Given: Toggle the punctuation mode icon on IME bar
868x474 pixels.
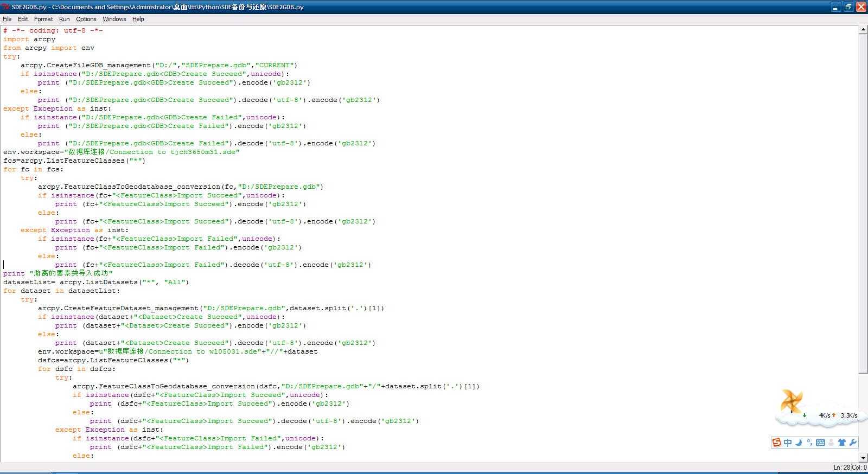Looking at the screenshot, I should (809, 443).
